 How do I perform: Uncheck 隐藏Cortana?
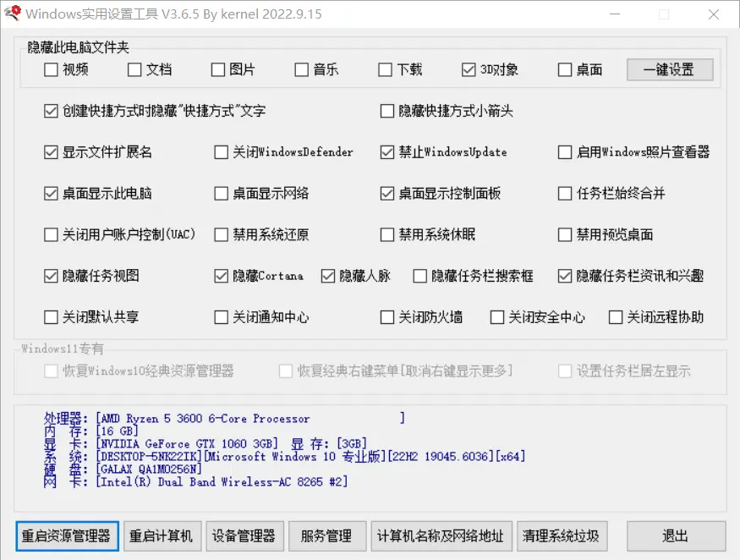pos(221,276)
